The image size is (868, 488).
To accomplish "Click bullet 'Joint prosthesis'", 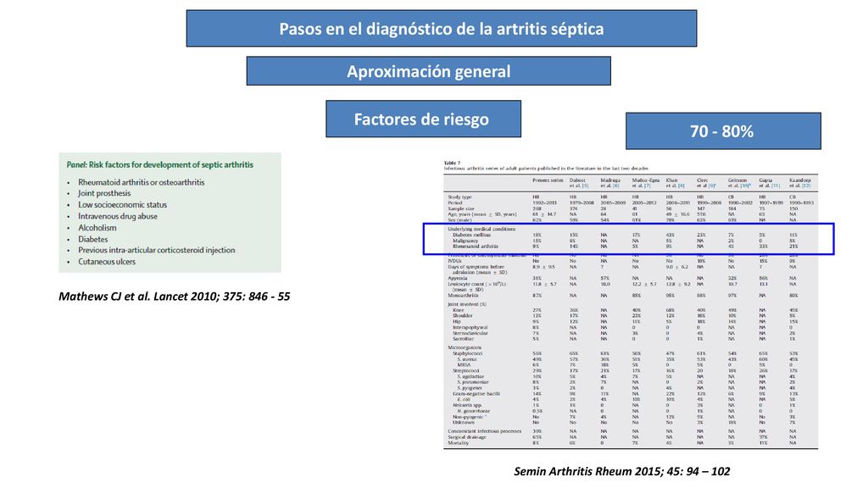I will coord(104,193).
